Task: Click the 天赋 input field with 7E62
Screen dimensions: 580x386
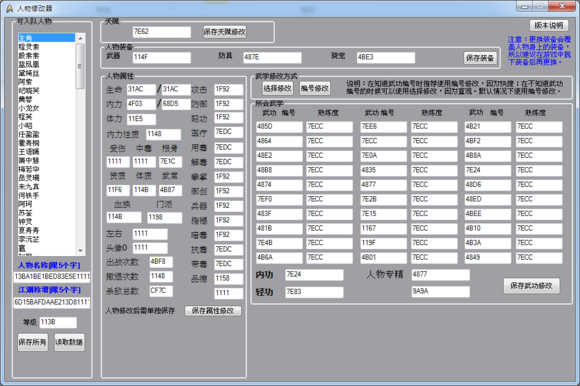Action: click(162, 32)
